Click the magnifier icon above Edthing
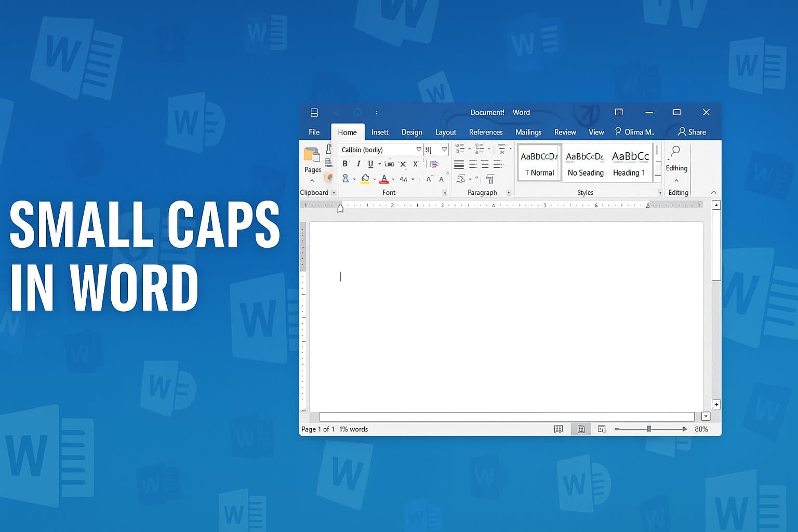798x532 pixels. [x=675, y=152]
